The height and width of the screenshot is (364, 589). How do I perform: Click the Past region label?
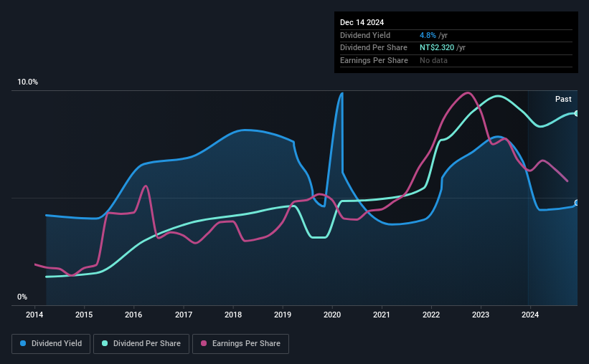[563, 99]
